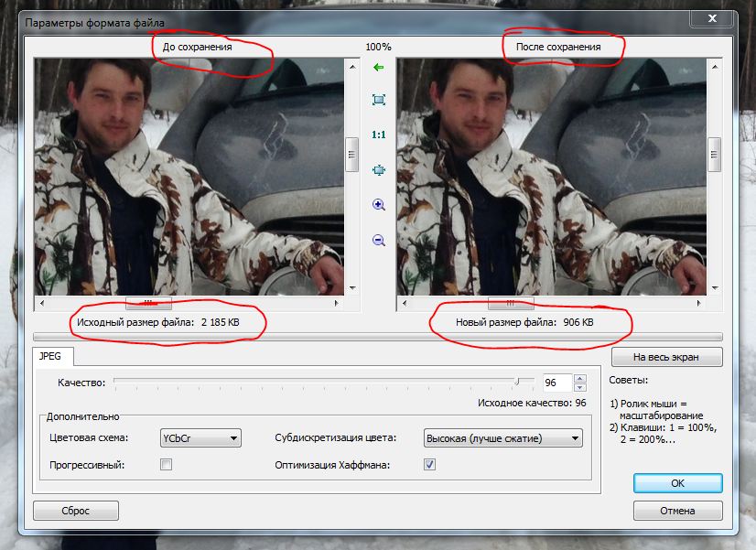
Task: Reset settings with the Сброс button
Action: (x=77, y=511)
